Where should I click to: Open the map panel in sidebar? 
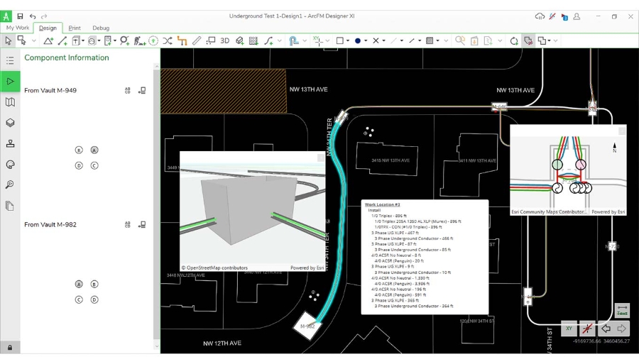[x=10, y=102]
